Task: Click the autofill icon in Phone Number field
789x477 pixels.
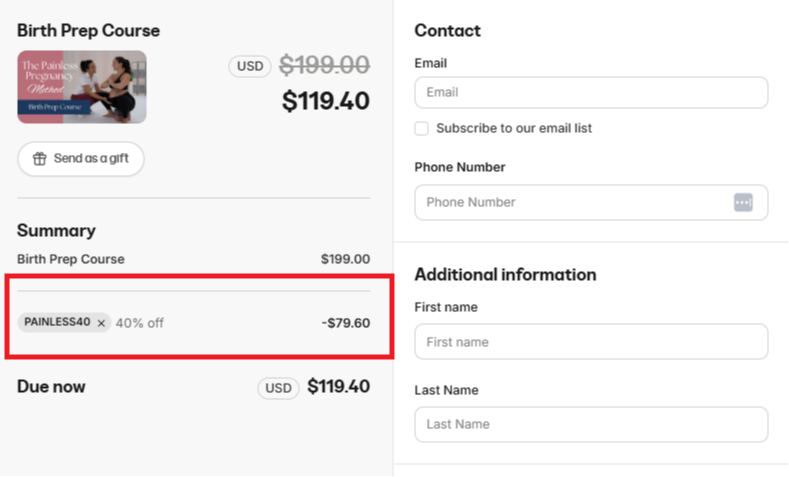Action: [742, 202]
